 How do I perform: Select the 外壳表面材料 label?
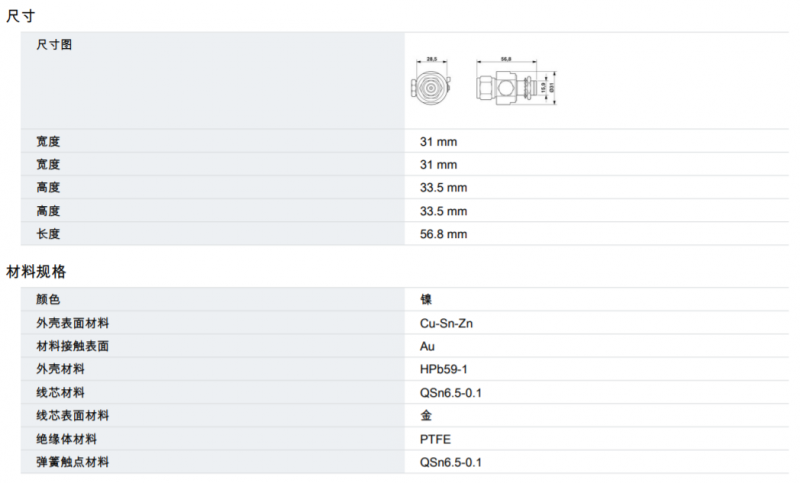pos(73,323)
